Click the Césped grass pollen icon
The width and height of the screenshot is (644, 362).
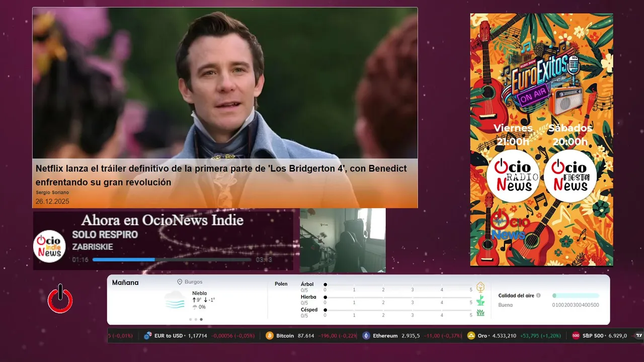click(480, 313)
